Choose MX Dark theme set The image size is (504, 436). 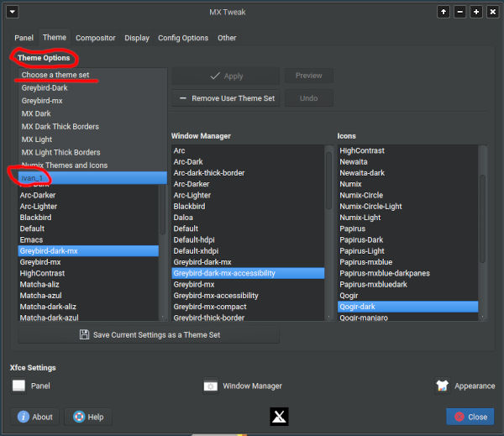coord(92,113)
